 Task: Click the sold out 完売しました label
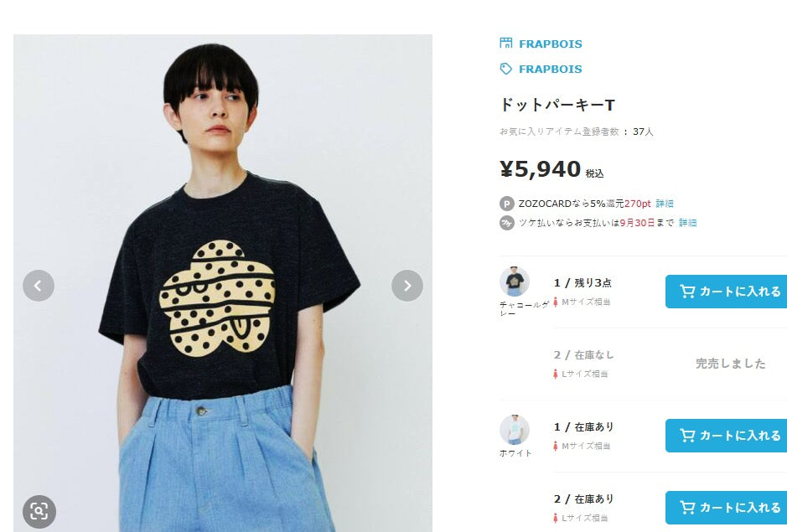pyautogui.click(x=730, y=364)
